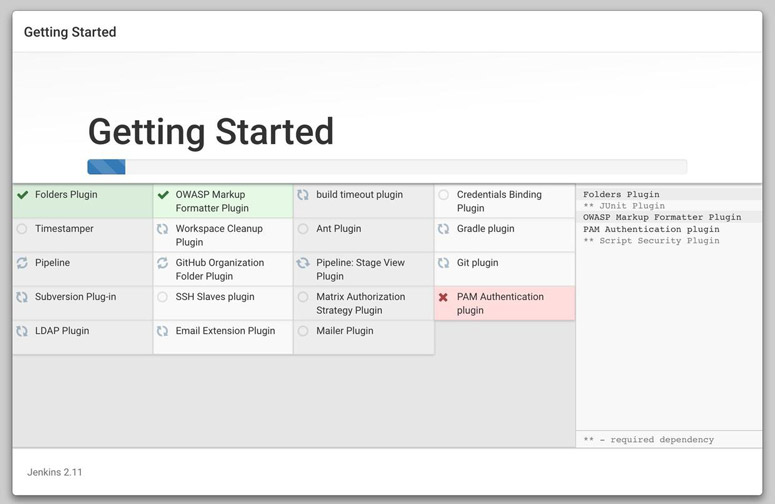Click the sync icon beside Gradle plugin
The image size is (775, 504).
444,229
